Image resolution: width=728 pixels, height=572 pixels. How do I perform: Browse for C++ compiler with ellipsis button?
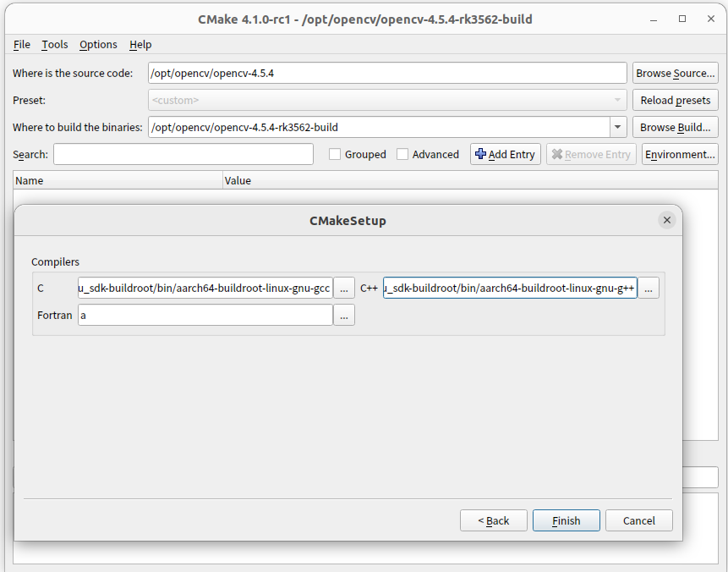(x=649, y=288)
